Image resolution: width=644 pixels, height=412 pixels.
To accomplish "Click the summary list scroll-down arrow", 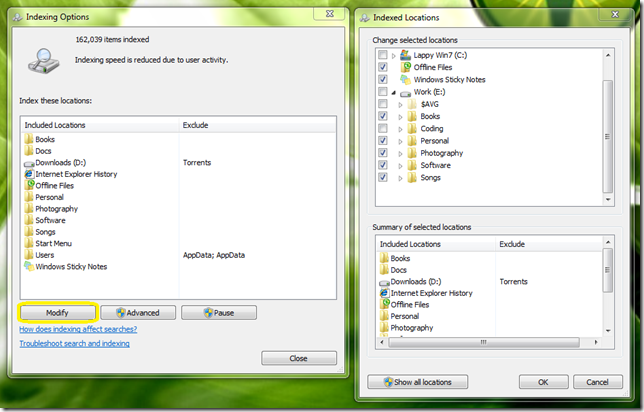I will tap(608, 331).
